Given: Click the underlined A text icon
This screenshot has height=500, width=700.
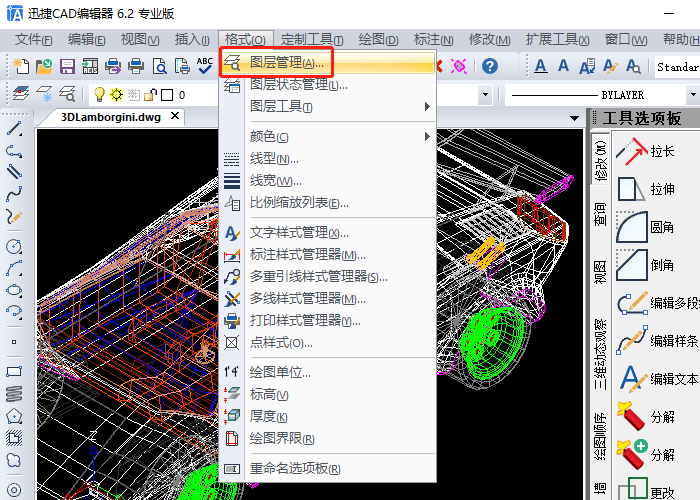Looking at the screenshot, I should pos(541,67).
